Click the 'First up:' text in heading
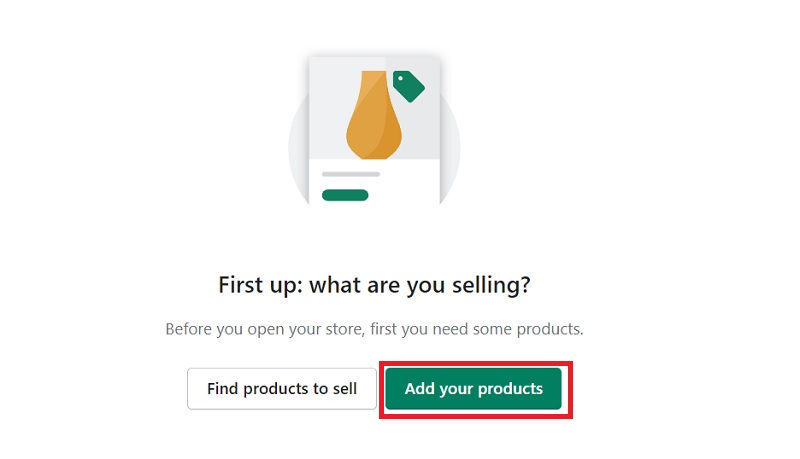This screenshot has width=800, height=459. click(x=261, y=285)
